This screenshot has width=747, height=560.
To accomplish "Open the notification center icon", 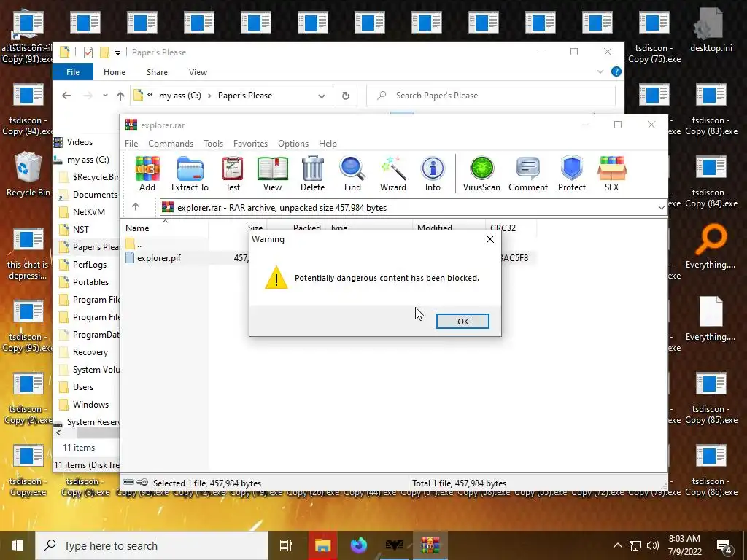I will (724, 547).
